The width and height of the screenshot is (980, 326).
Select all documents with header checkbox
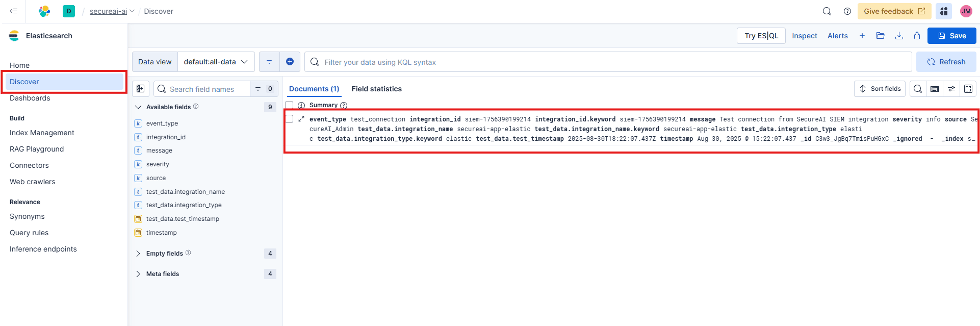tap(289, 105)
